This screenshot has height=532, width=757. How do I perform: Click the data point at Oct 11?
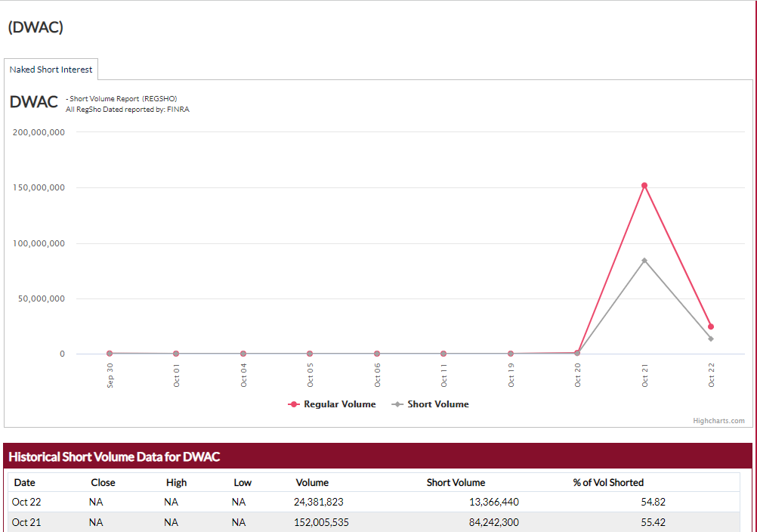pos(443,354)
